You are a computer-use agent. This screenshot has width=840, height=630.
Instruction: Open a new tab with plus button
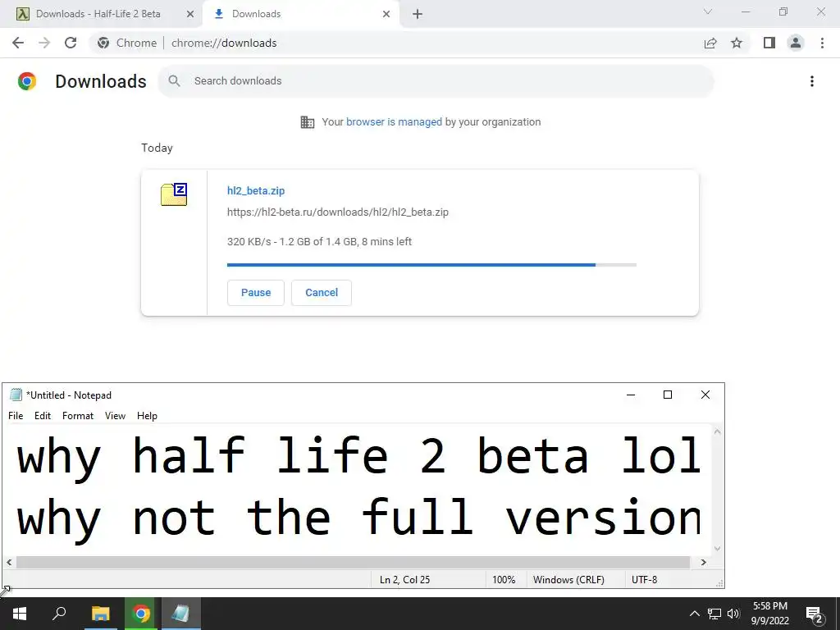point(418,14)
